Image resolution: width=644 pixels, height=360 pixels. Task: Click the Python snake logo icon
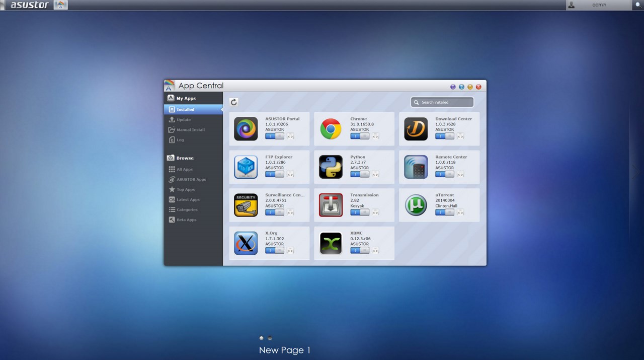tap(331, 167)
